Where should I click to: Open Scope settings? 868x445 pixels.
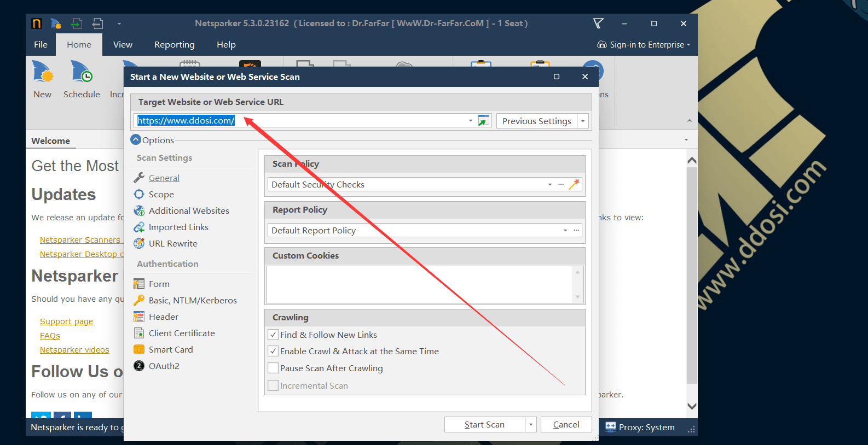[161, 195]
